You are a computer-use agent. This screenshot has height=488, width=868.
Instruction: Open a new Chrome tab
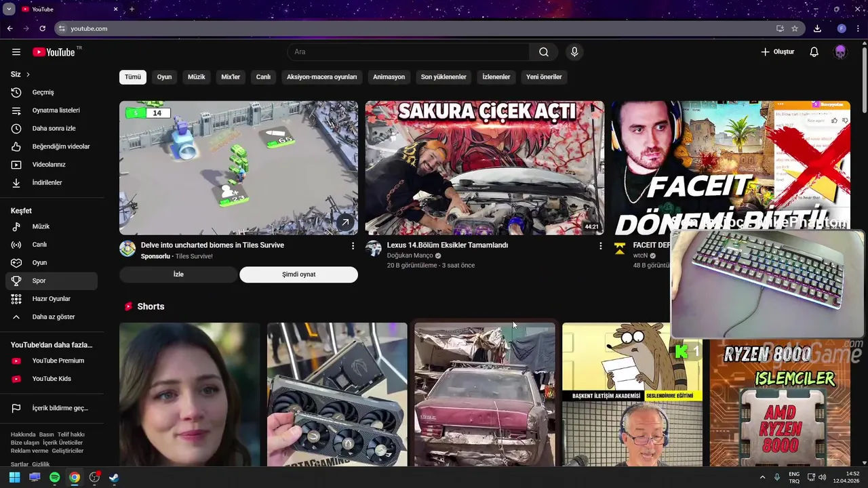(x=132, y=9)
